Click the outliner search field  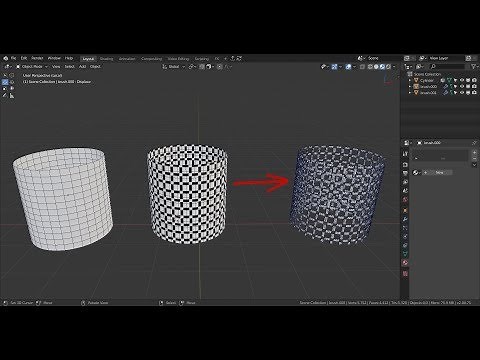[448, 67]
